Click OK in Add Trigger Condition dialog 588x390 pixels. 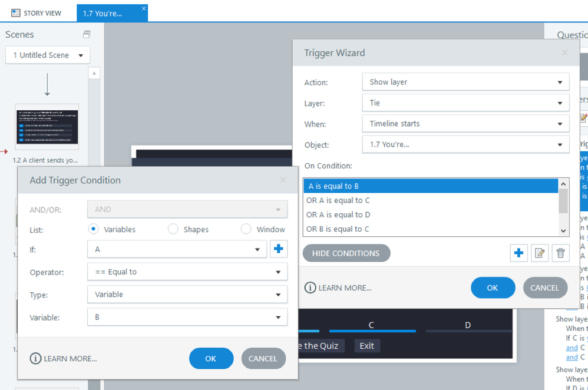[x=211, y=359]
